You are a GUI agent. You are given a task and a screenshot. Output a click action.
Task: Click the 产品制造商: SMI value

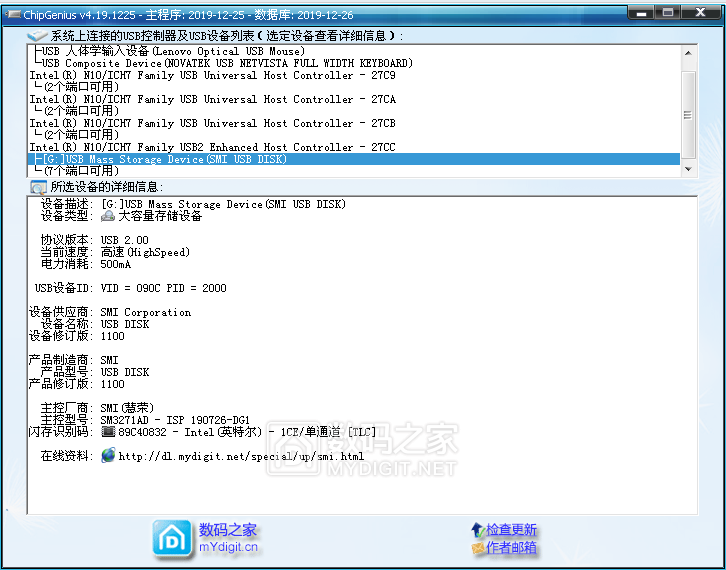[110, 360]
